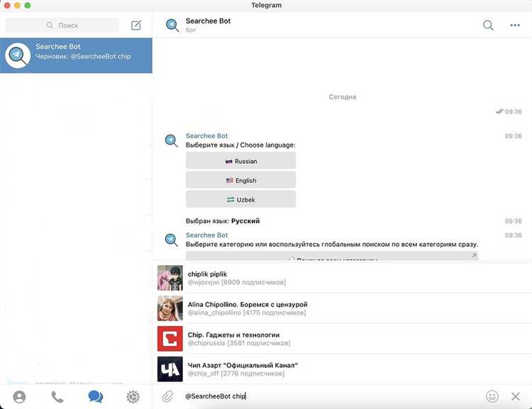Click the ЧА logo thumbnail
532x409 pixels.
pyautogui.click(x=170, y=369)
